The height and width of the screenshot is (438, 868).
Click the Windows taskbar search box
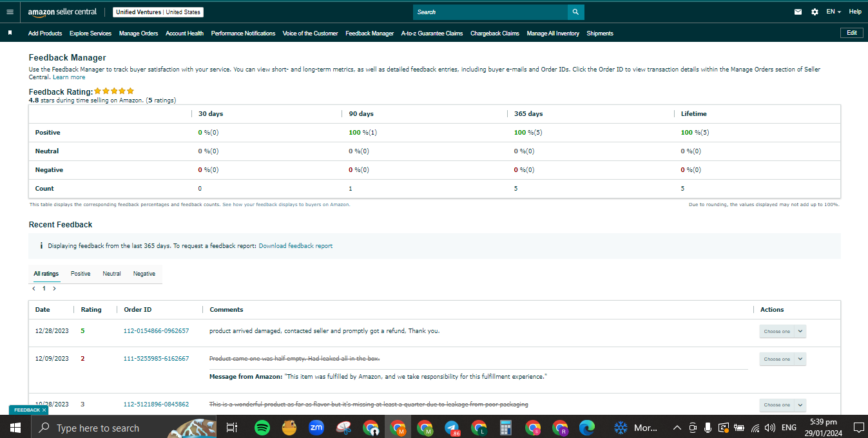122,427
